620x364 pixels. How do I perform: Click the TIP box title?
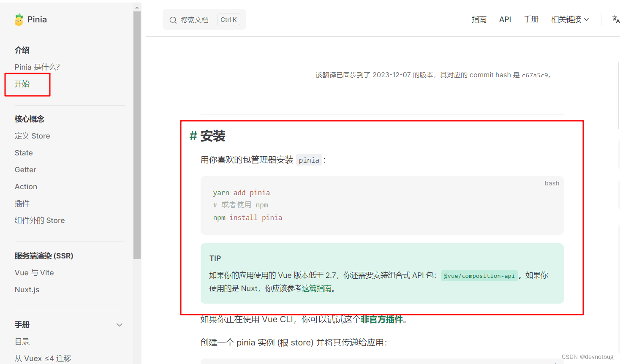click(x=215, y=258)
